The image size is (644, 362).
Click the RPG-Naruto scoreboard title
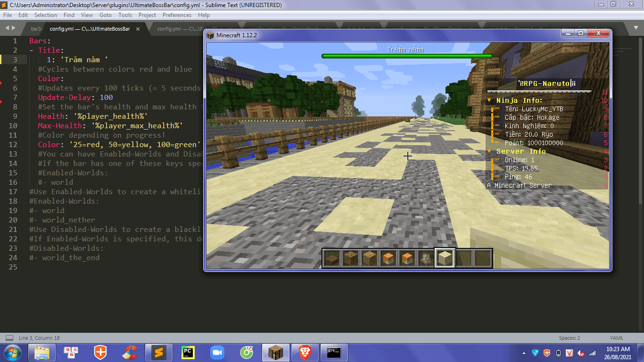point(547,83)
